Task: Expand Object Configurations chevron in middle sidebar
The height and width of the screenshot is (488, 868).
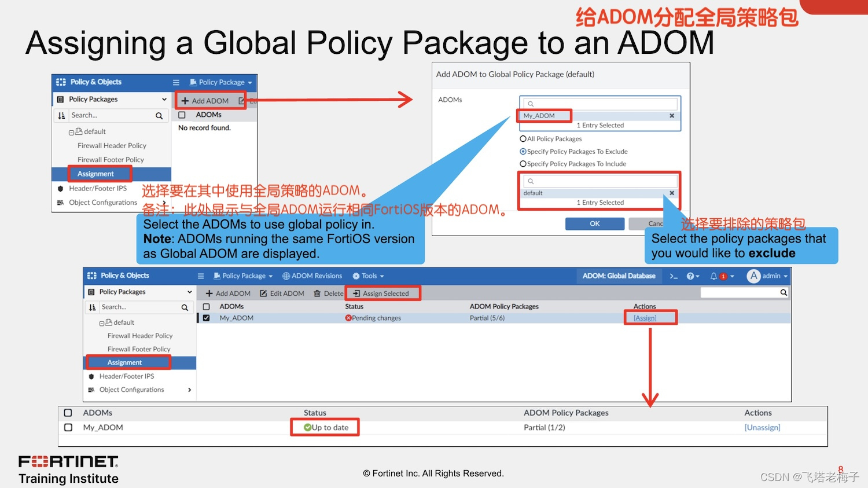Action: (189, 390)
